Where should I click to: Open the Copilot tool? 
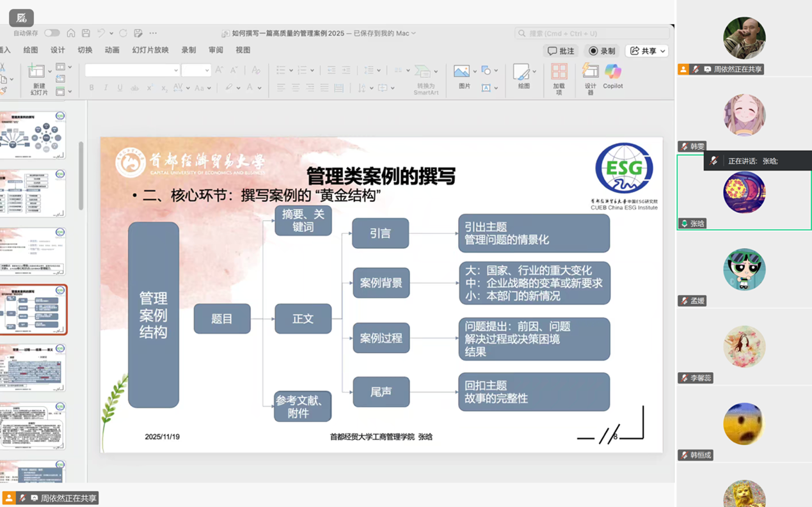(612, 76)
